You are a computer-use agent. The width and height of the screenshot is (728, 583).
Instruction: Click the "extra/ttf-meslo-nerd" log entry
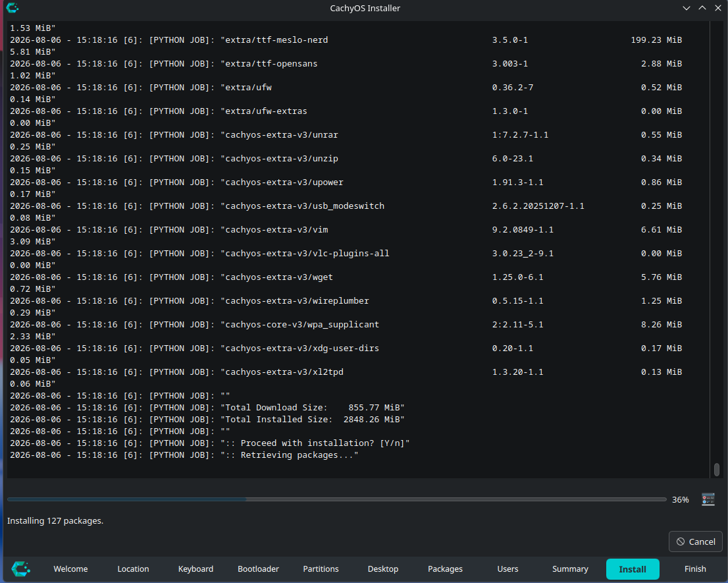coord(346,40)
